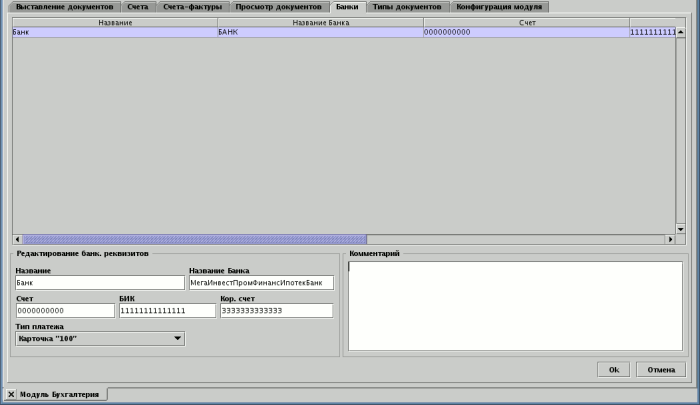Open the Тип платежа dropdown

click(x=100, y=339)
